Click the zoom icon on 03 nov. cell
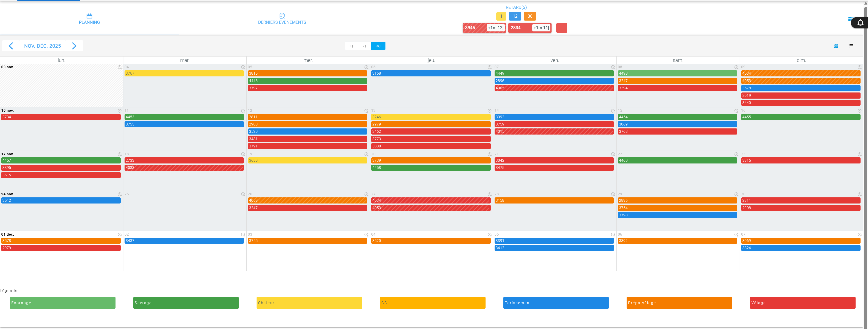This screenshot has width=868, height=329. [x=120, y=67]
